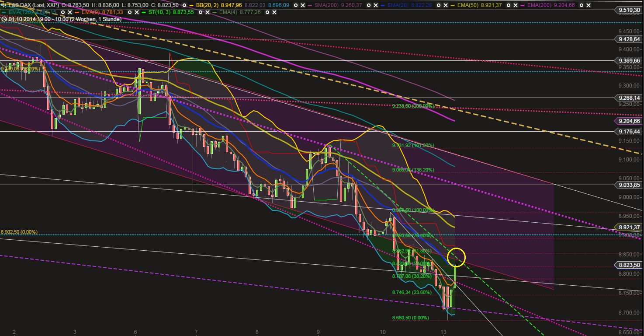Click the blue color dash before EMA(20)
644x336 pixels.
[x=383, y=5]
